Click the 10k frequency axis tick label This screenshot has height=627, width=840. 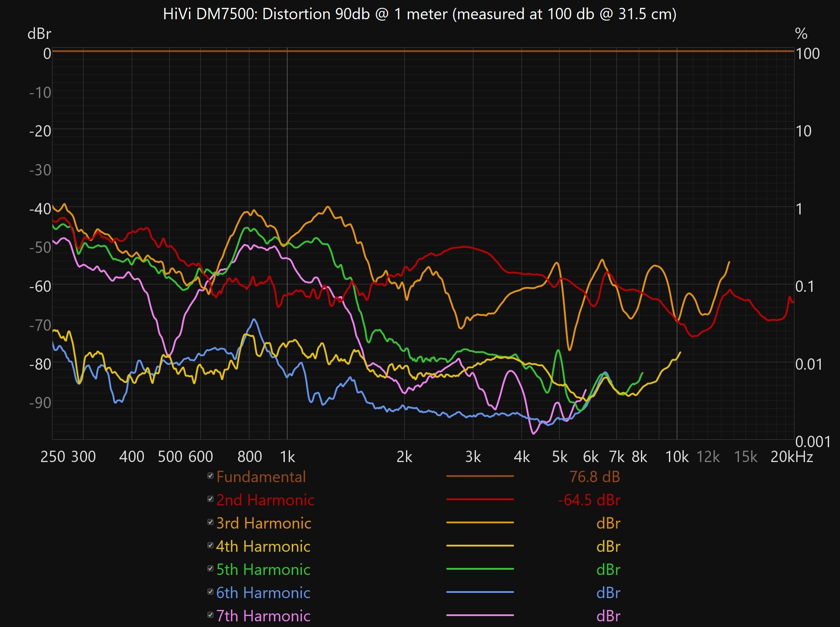click(x=677, y=457)
